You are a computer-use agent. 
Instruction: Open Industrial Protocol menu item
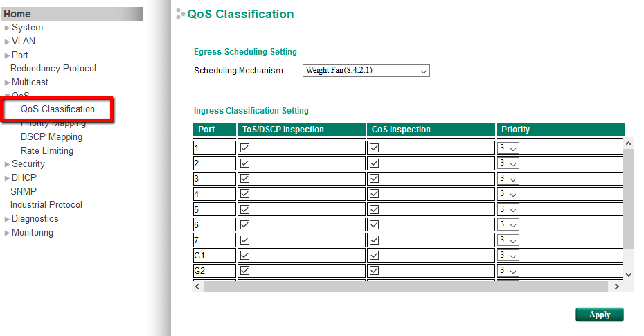pyautogui.click(x=46, y=205)
